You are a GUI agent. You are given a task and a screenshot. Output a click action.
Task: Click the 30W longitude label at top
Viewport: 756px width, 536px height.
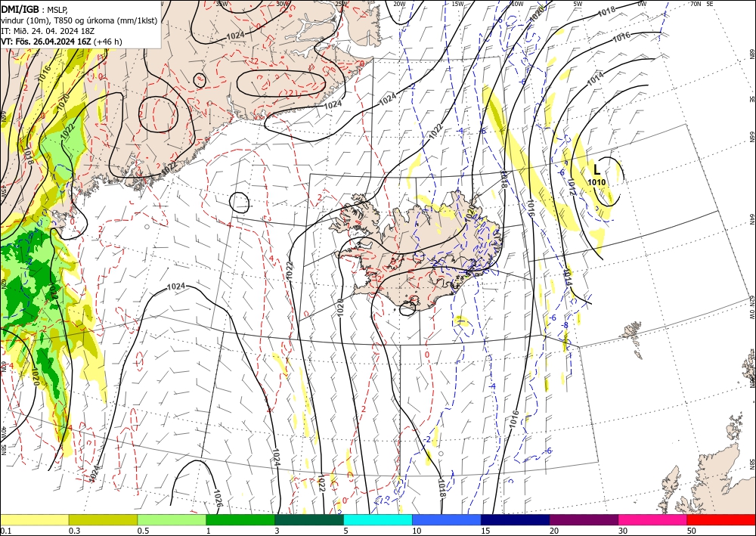283,3
